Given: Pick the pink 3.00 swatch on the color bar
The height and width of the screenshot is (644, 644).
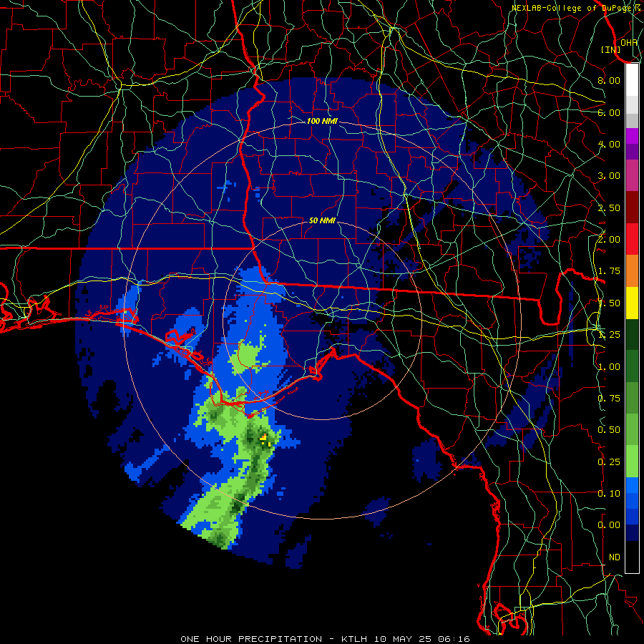Looking at the screenshot, I should (632, 175).
